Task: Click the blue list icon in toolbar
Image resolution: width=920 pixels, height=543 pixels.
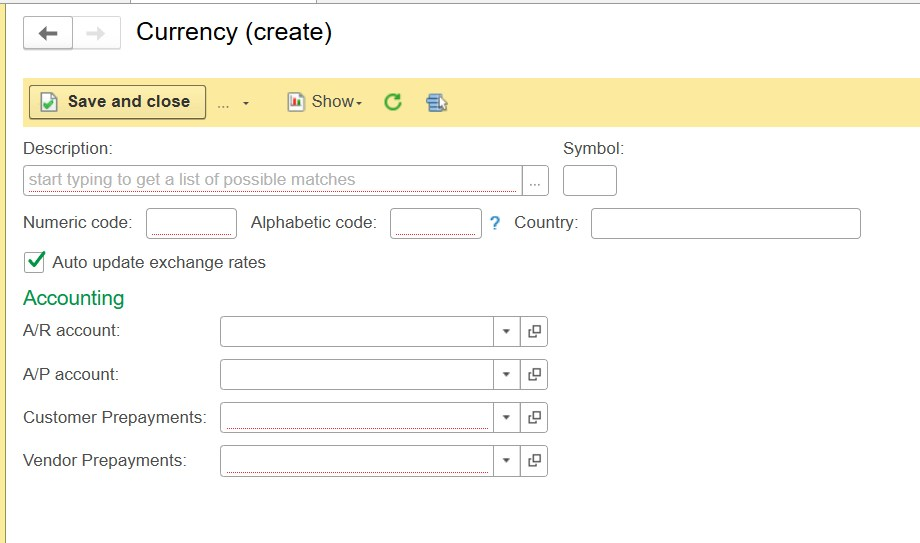Action: click(436, 102)
